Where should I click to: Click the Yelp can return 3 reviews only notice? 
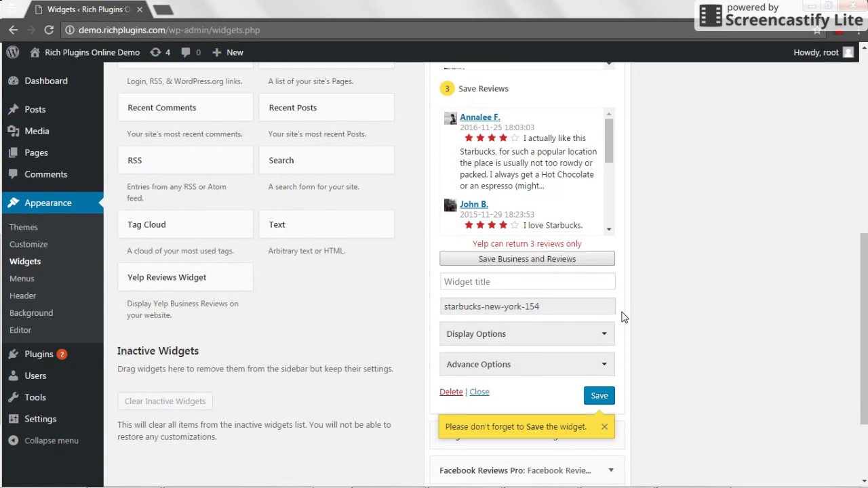pyautogui.click(x=527, y=243)
